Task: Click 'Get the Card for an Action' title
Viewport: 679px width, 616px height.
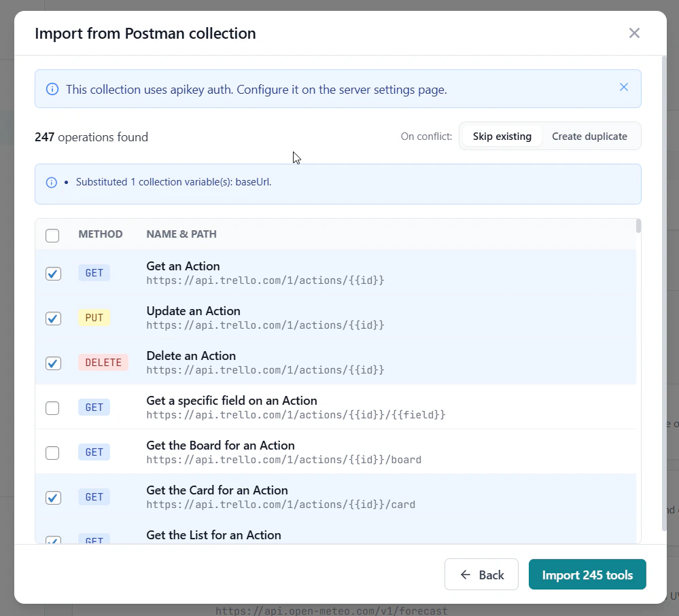Action: click(217, 490)
